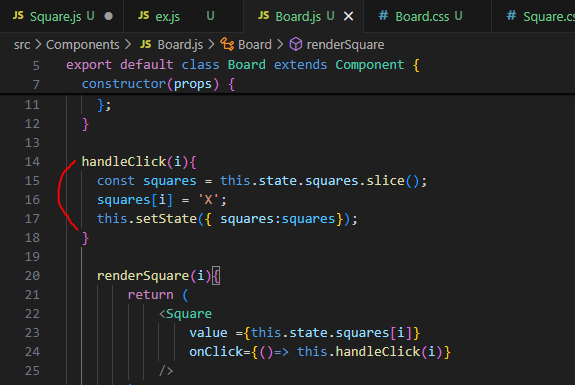This screenshot has height=385, width=575.
Task: Click the 'value' prop on line 23
Action: coord(208,333)
